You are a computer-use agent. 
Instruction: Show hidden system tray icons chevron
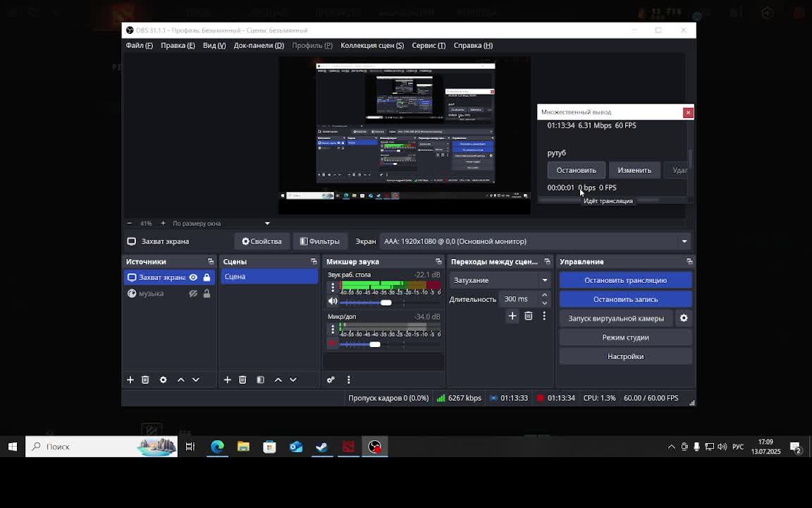(x=671, y=447)
